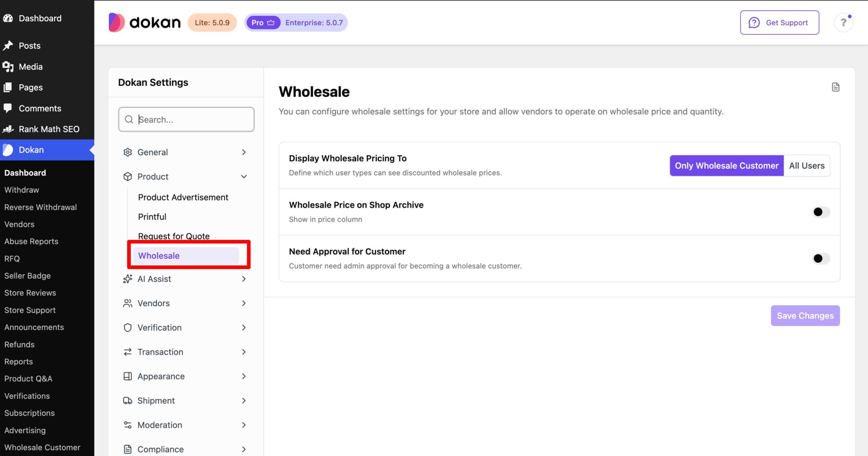Click the Moderation sliders icon
Image resolution: width=868 pixels, height=456 pixels.
[x=127, y=426]
